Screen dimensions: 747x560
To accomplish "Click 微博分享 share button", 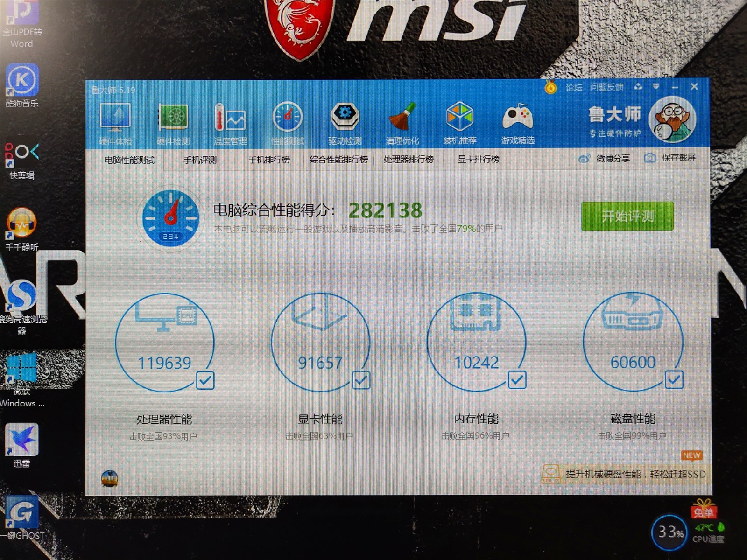I will tap(604, 159).
